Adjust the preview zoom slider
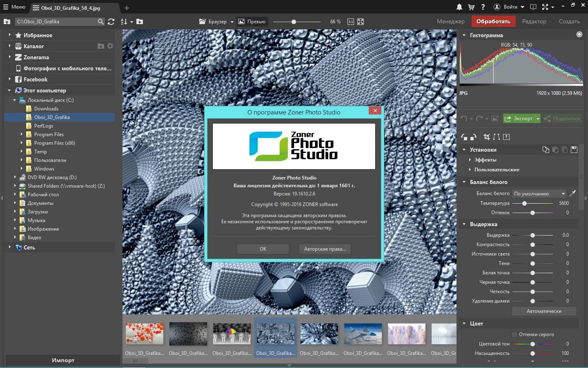This screenshot has height=368, width=588. click(294, 22)
